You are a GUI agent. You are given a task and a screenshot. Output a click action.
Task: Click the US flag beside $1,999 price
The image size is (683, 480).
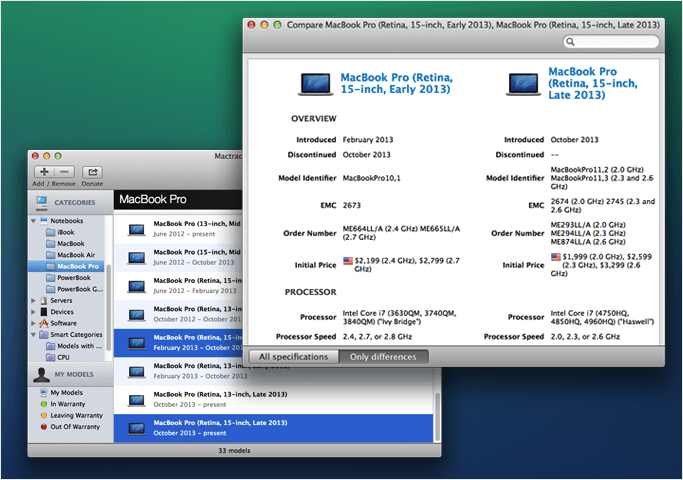pyautogui.click(x=556, y=257)
